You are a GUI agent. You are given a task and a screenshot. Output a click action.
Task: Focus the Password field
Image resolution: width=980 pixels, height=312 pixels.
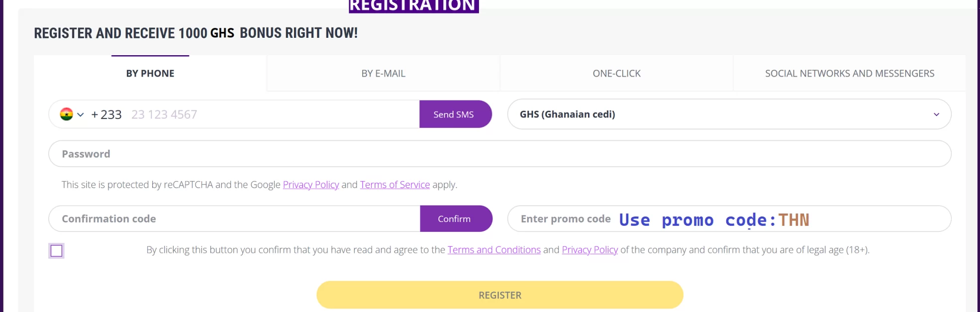point(500,154)
